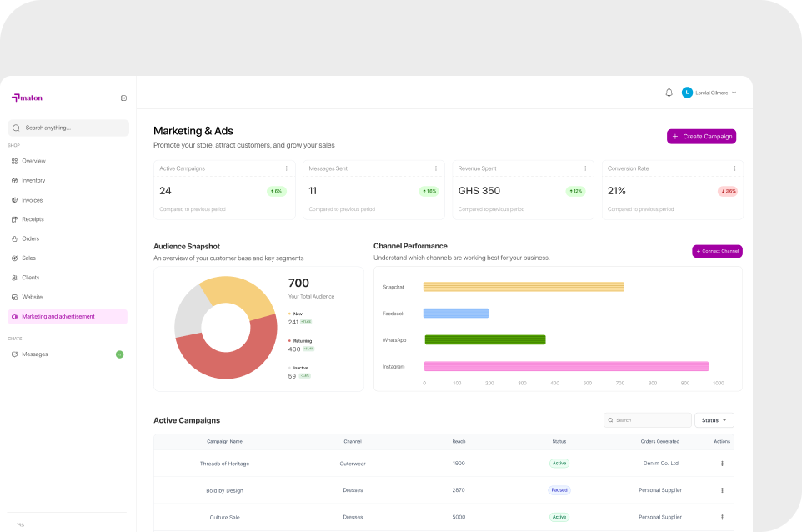This screenshot has width=802, height=532.
Task: Open options menu on Messages Sent card
Action: pos(436,168)
